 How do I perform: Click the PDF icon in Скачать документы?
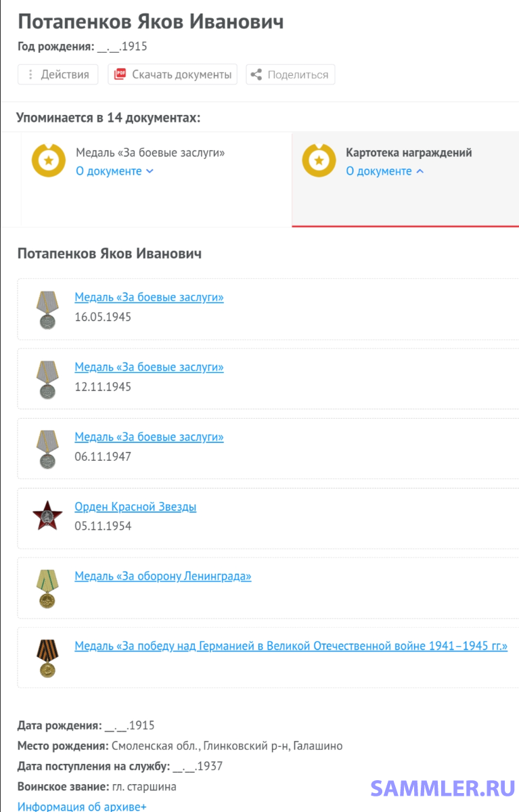(x=120, y=74)
